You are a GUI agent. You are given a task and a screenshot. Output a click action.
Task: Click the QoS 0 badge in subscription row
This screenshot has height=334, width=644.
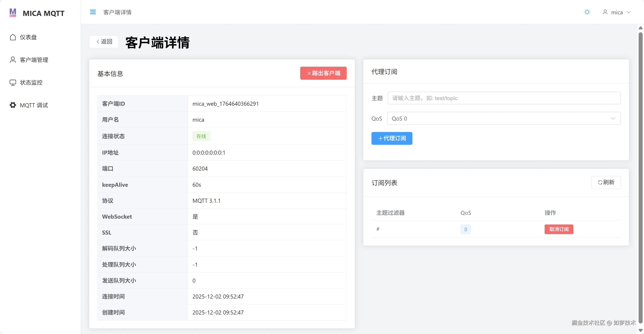(465, 229)
